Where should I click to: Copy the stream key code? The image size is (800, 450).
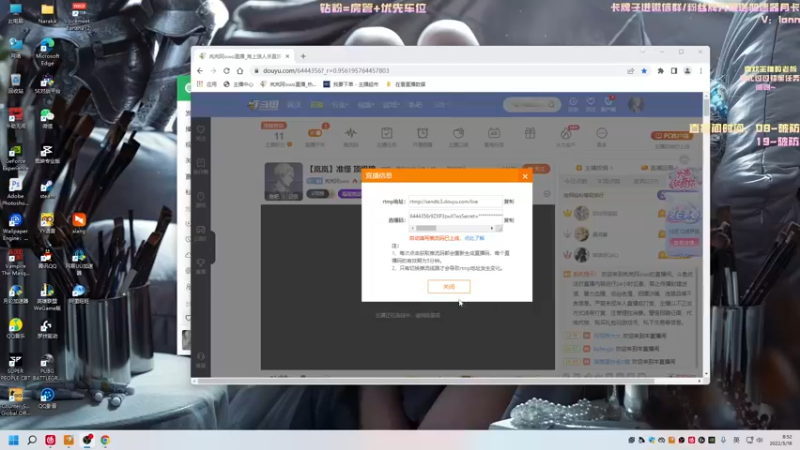509,220
